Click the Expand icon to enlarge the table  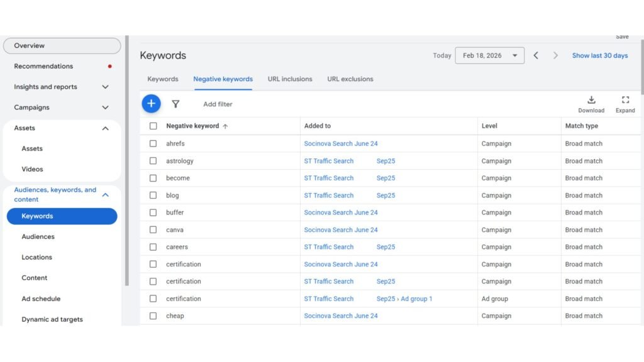pos(625,100)
